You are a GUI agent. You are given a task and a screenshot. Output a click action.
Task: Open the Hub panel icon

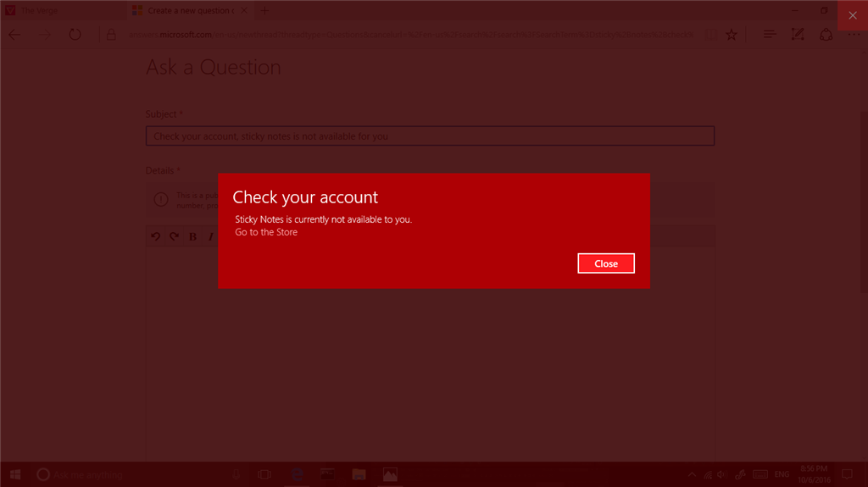pyautogui.click(x=770, y=35)
